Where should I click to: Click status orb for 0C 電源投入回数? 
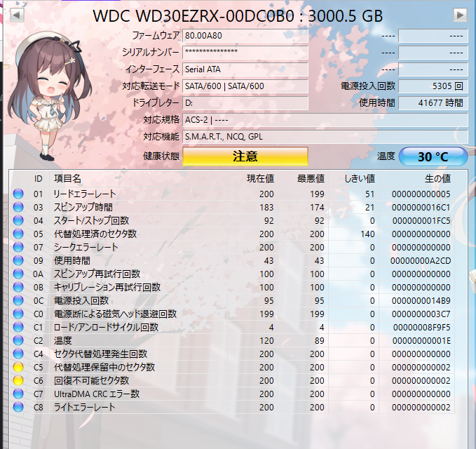coord(18,301)
